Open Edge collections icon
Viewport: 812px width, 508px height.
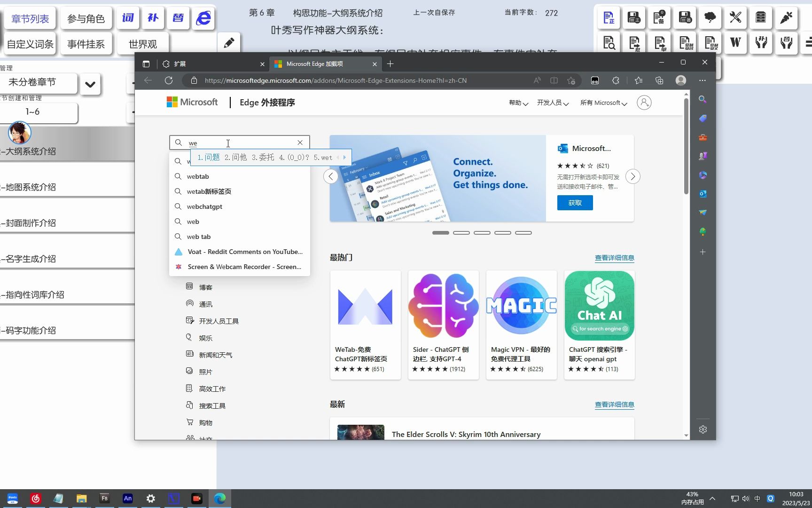(659, 80)
